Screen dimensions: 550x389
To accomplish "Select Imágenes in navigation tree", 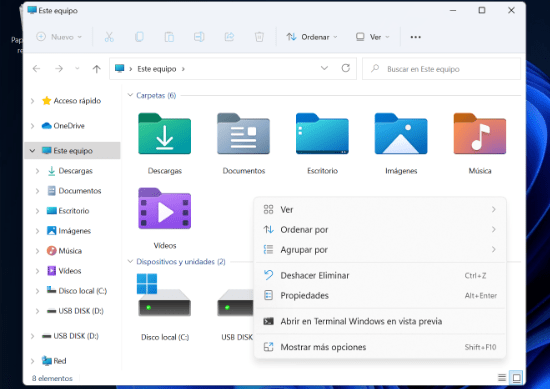I will [74, 231].
